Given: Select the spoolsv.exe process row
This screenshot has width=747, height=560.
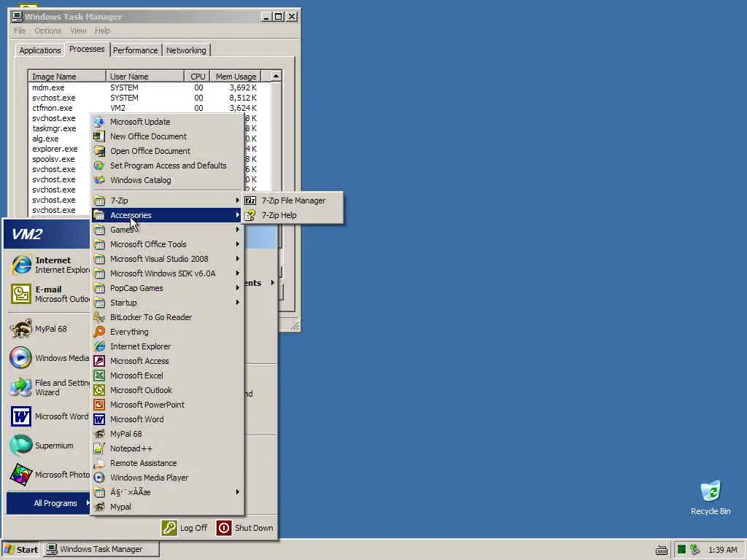Looking at the screenshot, I should (53, 159).
